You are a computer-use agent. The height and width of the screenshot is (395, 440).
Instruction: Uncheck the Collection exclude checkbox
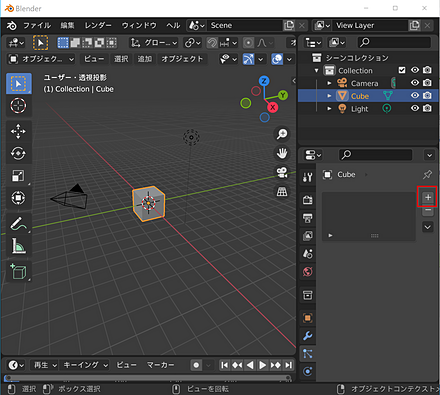[402, 70]
